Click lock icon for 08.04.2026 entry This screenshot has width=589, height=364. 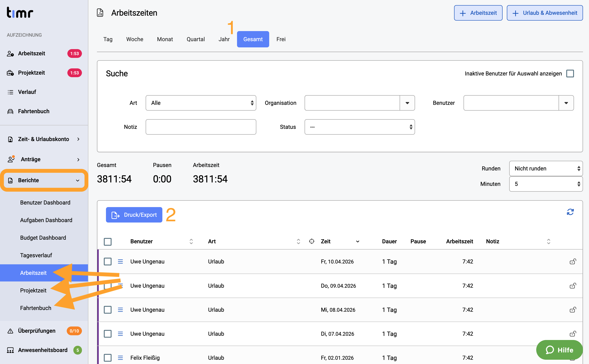coord(573,310)
